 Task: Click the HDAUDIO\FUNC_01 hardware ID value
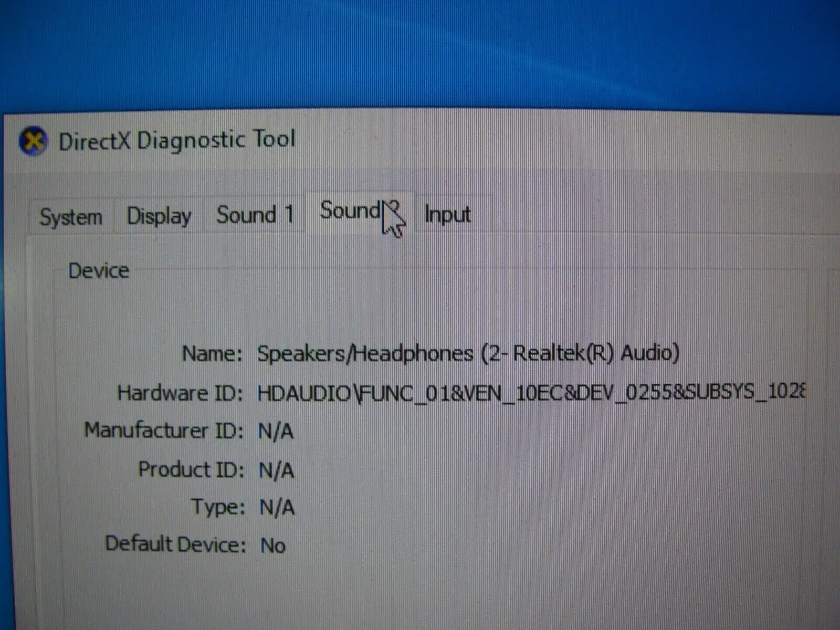531,392
